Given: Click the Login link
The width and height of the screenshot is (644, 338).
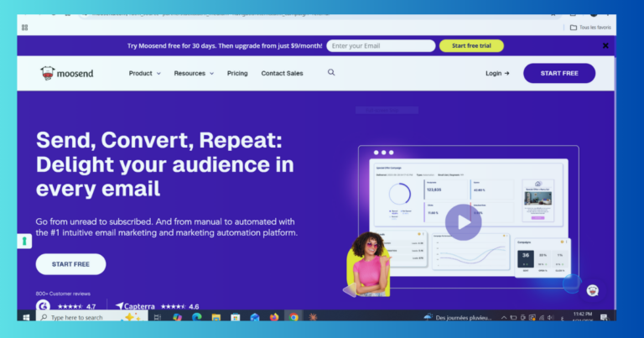Looking at the screenshot, I should (497, 73).
